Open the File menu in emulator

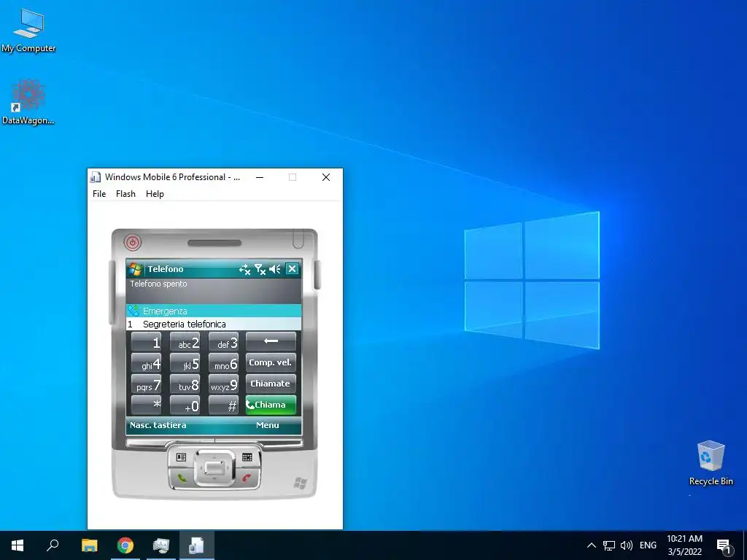pyautogui.click(x=99, y=194)
